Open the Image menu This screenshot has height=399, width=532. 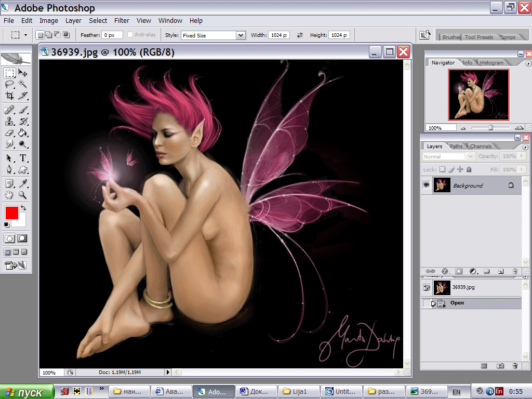pyautogui.click(x=48, y=21)
